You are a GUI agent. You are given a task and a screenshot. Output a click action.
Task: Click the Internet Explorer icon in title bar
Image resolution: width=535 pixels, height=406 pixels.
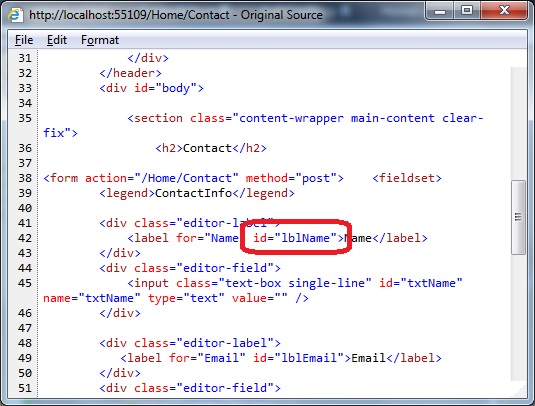click(x=15, y=15)
